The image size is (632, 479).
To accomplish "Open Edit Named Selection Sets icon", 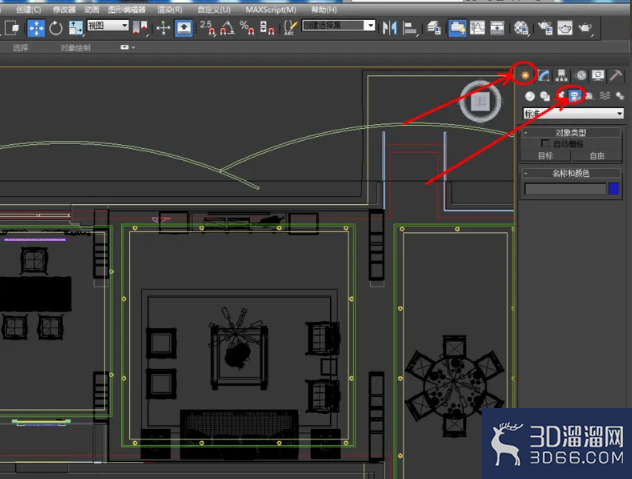I will pyautogui.click(x=290, y=28).
